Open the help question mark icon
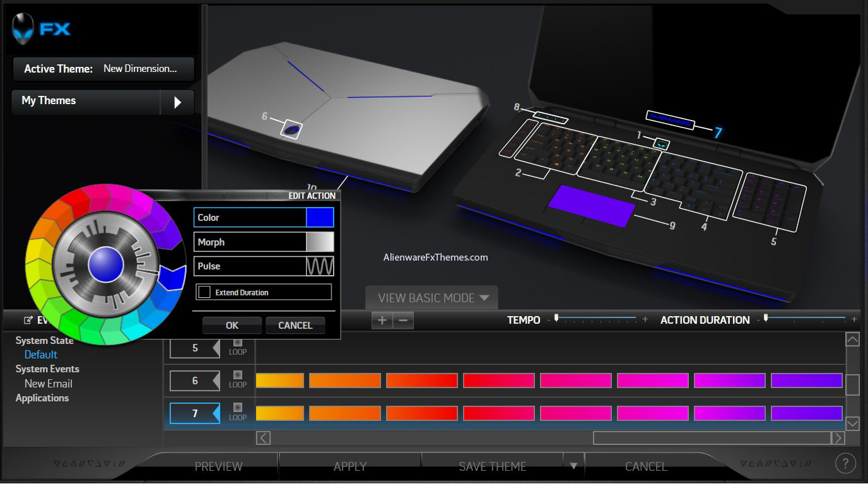The width and height of the screenshot is (868, 484). [x=845, y=463]
